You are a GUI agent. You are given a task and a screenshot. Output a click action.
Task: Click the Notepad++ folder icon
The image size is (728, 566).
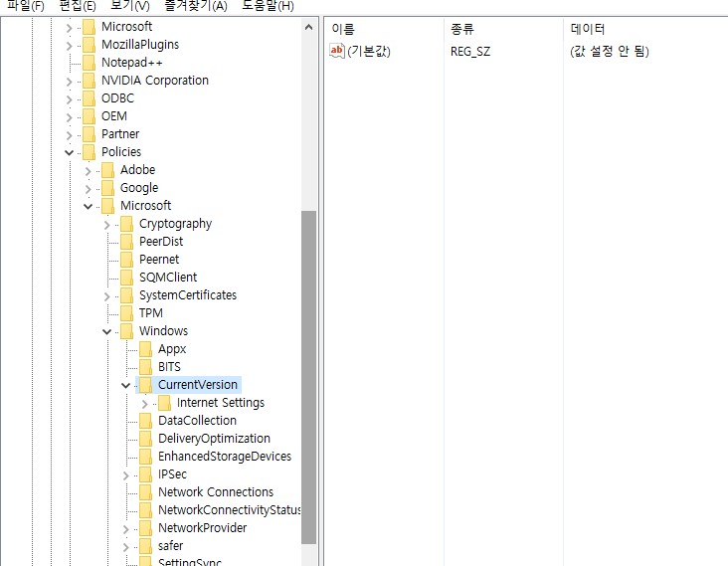[x=89, y=63]
